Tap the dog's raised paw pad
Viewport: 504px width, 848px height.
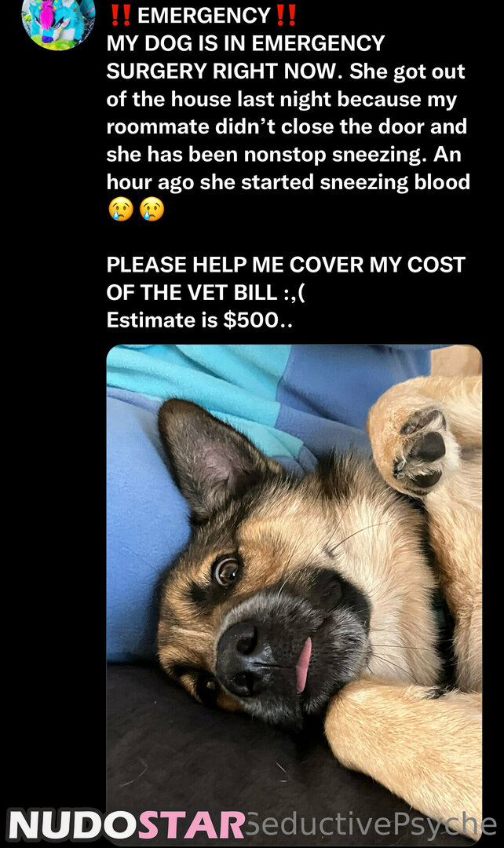click(x=423, y=448)
